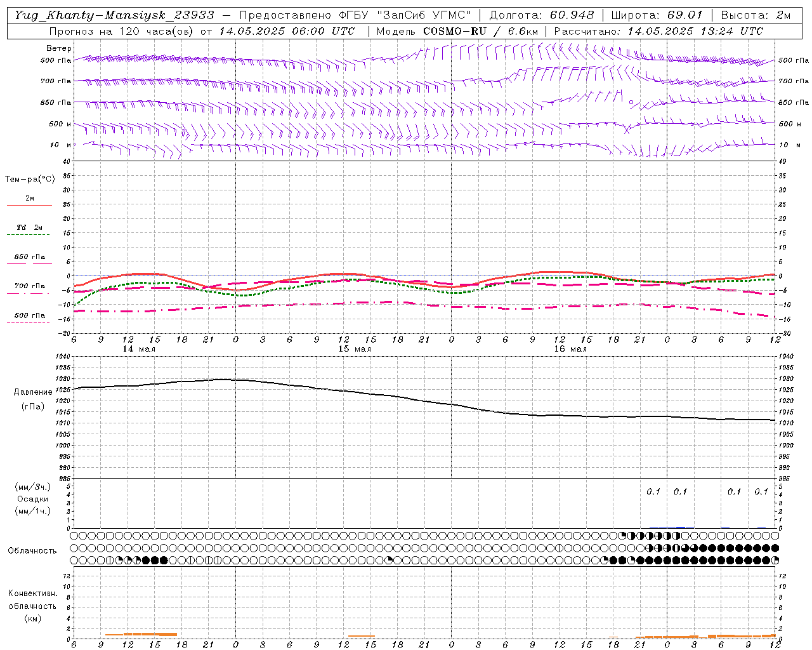Image resolution: width=812 pixels, height=650 pixels.
Task: Click the 10 м wind level label on left
Action: click(x=61, y=145)
